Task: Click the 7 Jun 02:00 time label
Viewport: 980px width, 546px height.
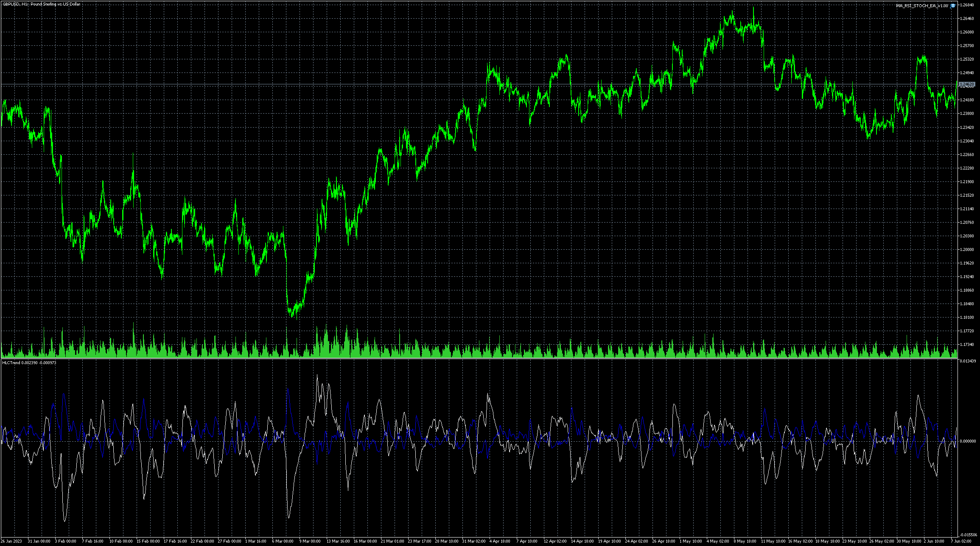Action: 961,541
